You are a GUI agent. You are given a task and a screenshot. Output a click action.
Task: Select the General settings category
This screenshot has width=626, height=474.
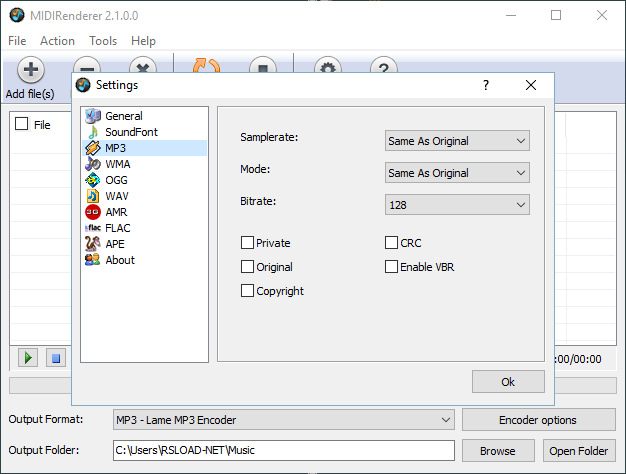[145, 116]
